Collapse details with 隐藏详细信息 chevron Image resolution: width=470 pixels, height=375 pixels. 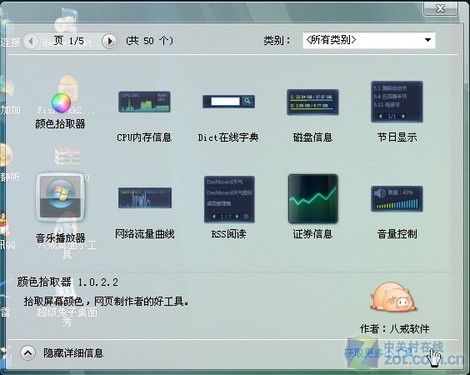(28, 353)
